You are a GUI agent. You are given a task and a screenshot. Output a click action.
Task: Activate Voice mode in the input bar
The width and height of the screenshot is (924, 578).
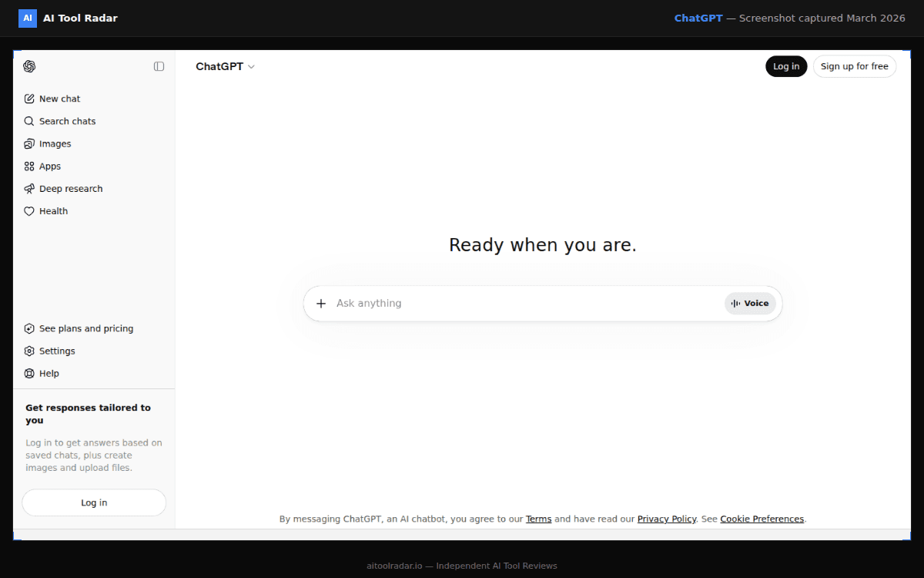pyautogui.click(x=749, y=303)
